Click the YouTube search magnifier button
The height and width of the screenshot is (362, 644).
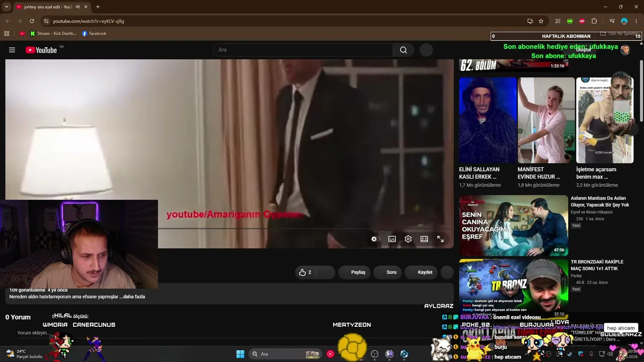[x=404, y=50]
